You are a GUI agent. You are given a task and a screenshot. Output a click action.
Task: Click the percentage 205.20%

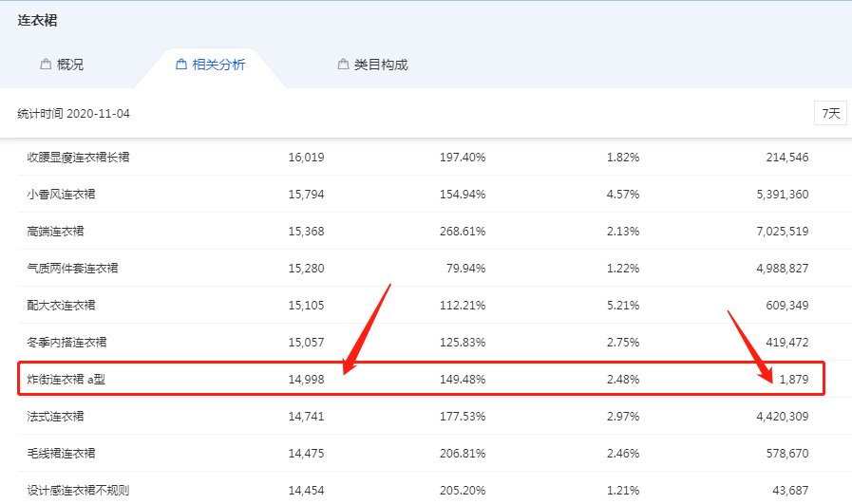463,490
